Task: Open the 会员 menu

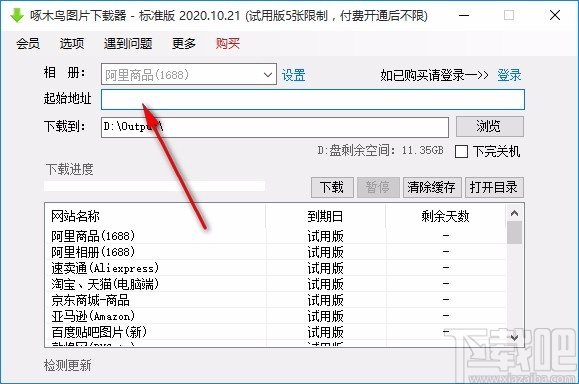Action: tap(28, 44)
